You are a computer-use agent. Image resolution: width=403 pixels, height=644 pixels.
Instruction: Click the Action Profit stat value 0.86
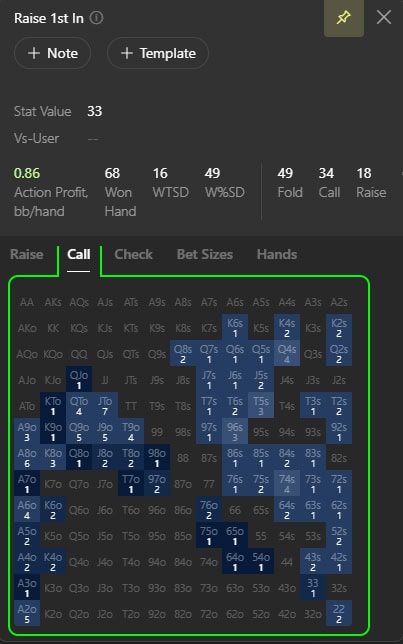tap(27, 173)
